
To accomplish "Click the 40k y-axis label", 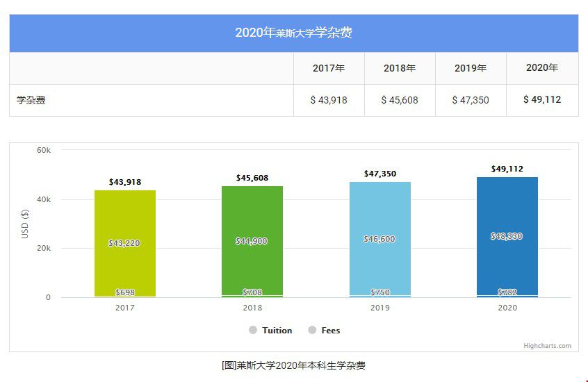I will pos(44,199).
